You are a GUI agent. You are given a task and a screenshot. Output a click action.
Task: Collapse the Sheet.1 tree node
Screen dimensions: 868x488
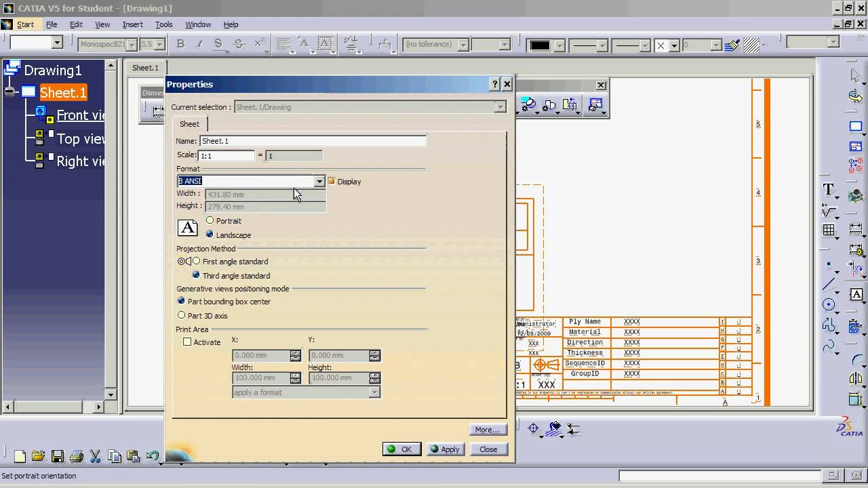[10, 92]
